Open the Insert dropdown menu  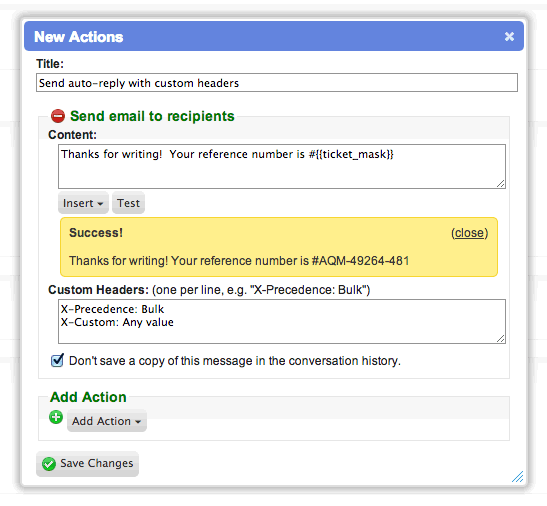point(83,203)
